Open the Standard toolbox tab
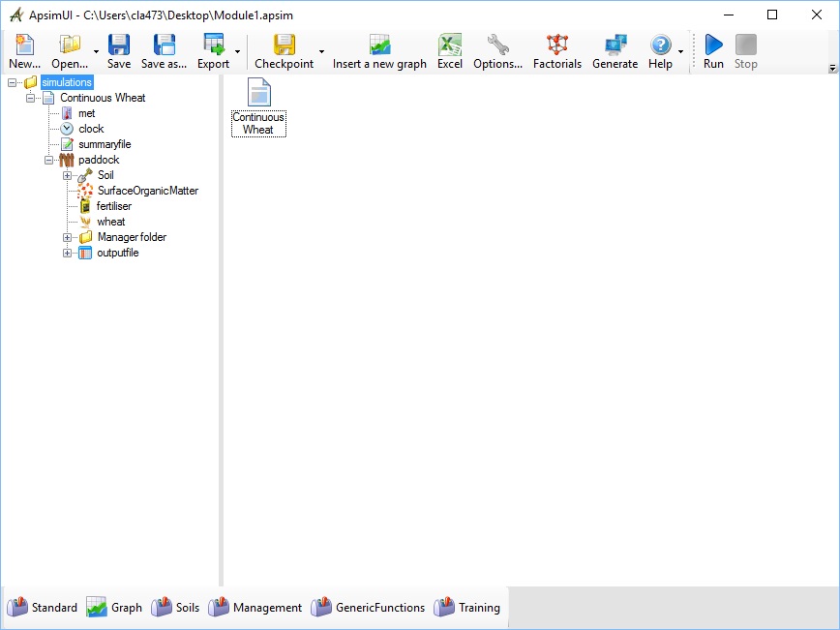This screenshot has width=840, height=630. coord(42,607)
